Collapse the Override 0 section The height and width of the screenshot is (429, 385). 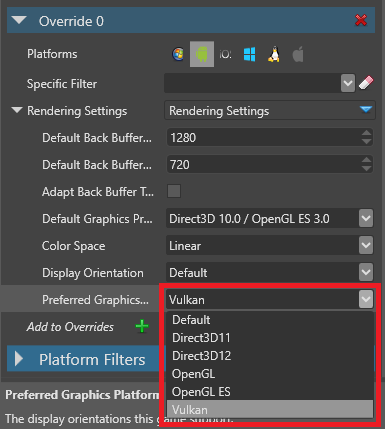tap(19, 20)
